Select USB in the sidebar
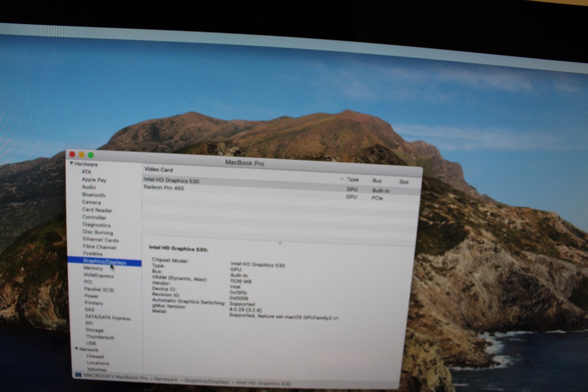The height and width of the screenshot is (392, 588). point(91,343)
